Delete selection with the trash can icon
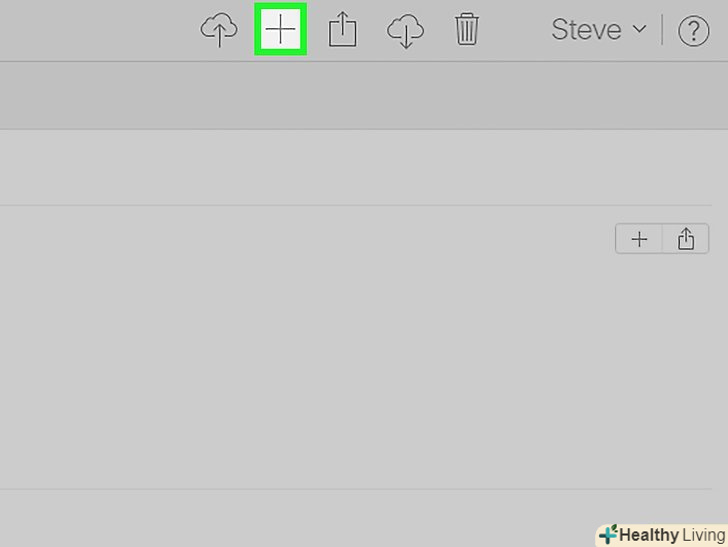This screenshot has width=728, height=547. [467, 29]
